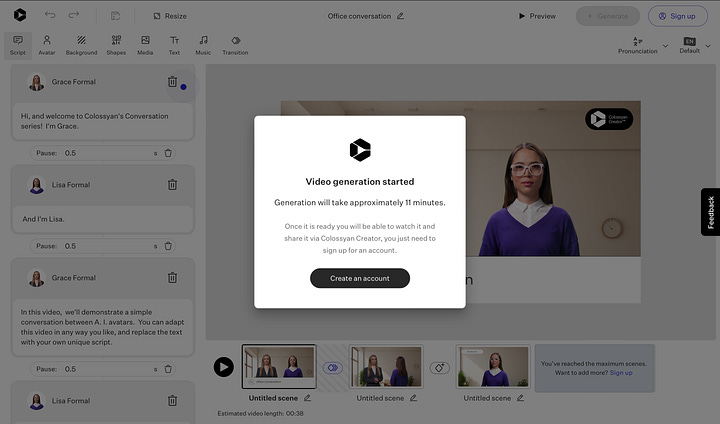The width and height of the screenshot is (720, 424).
Task: Open the Feedback side tab
Action: coord(710,212)
